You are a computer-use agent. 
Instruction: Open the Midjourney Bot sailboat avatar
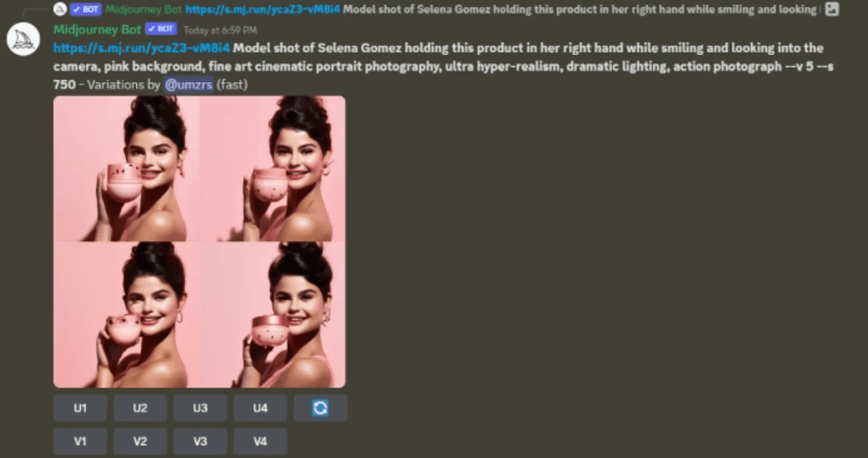[23, 40]
